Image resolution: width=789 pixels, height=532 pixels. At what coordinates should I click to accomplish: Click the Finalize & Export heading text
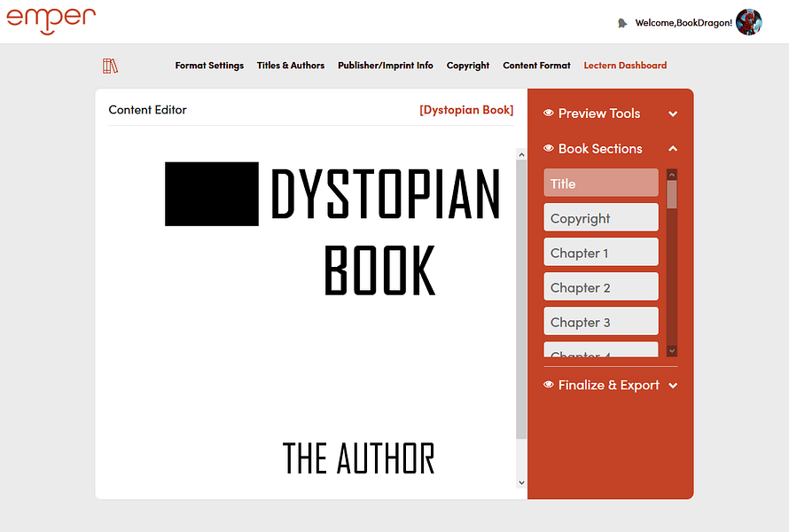609,385
